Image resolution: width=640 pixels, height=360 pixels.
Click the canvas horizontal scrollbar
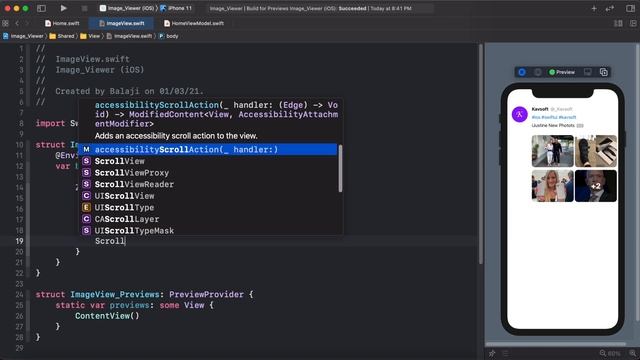point(555,344)
